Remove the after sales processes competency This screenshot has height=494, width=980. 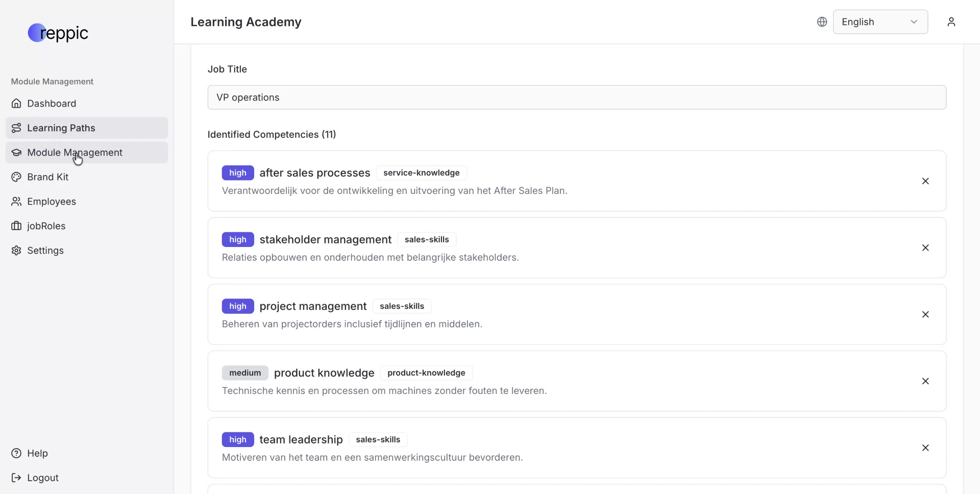pyautogui.click(x=925, y=181)
